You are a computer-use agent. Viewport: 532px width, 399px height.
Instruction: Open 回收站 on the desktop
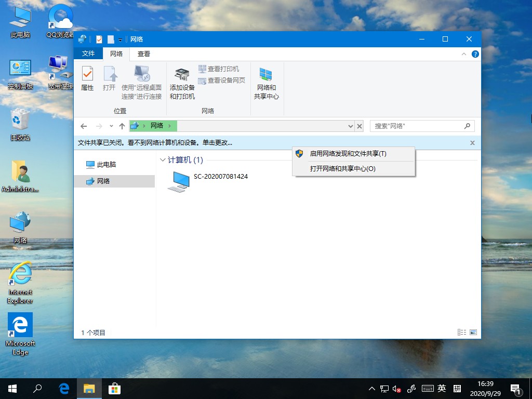click(19, 119)
